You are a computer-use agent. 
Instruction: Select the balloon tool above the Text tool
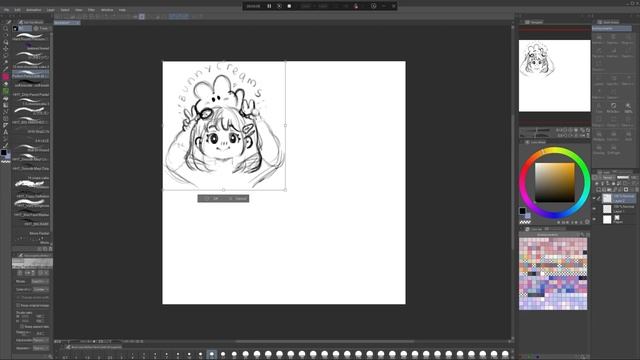point(5,125)
